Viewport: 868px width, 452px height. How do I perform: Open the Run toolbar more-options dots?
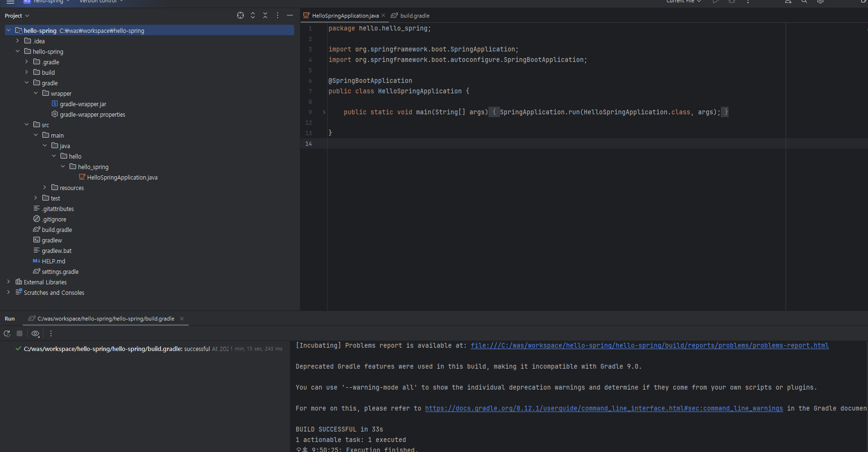click(x=51, y=333)
